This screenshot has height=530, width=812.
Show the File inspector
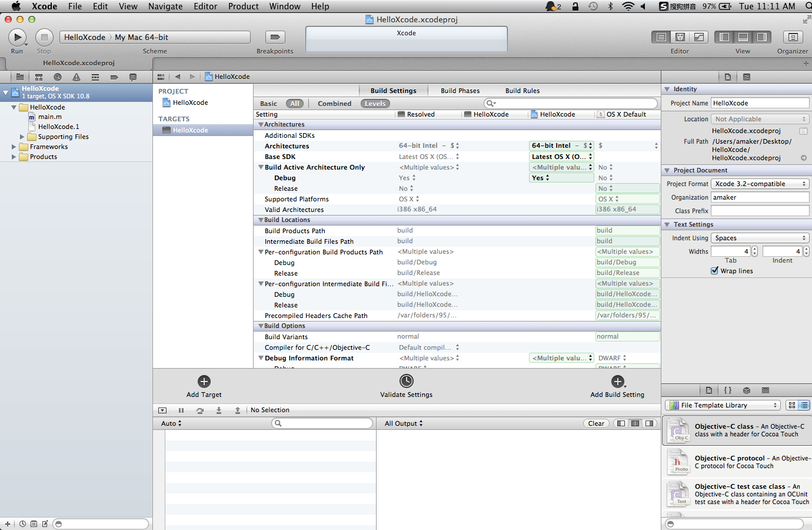pyautogui.click(x=728, y=77)
